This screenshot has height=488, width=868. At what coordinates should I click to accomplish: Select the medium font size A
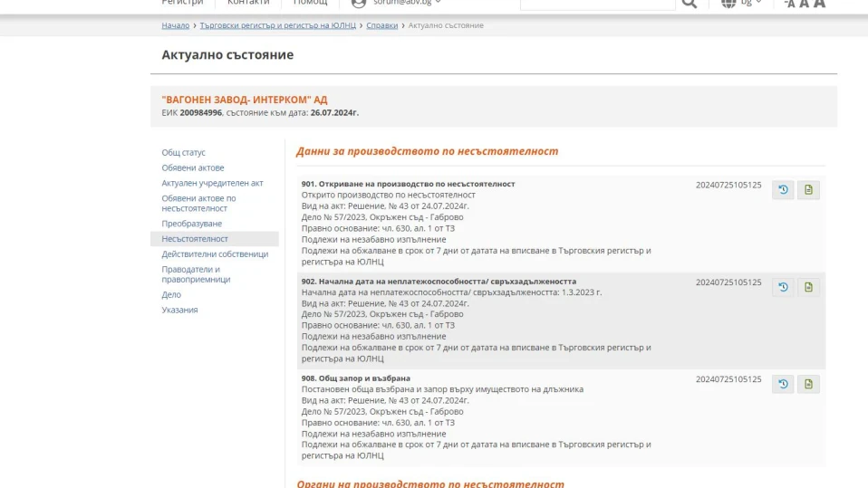(x=805, y=4)
